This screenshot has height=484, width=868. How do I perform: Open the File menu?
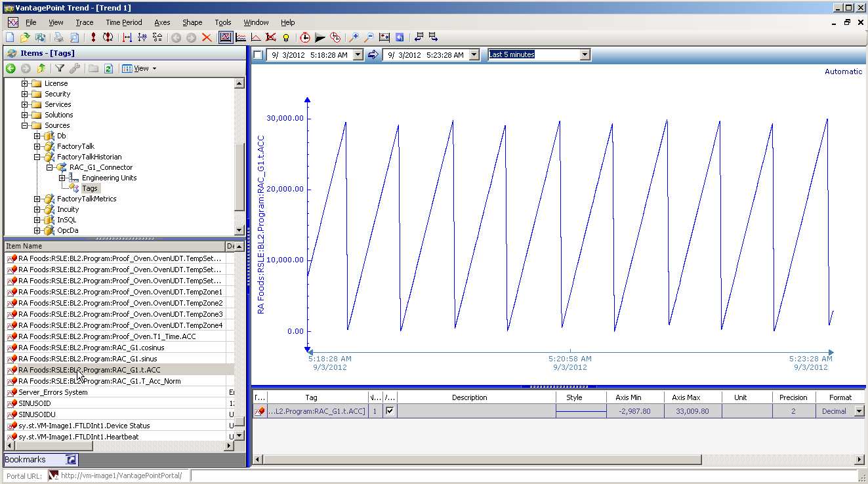tap(31, 22)
